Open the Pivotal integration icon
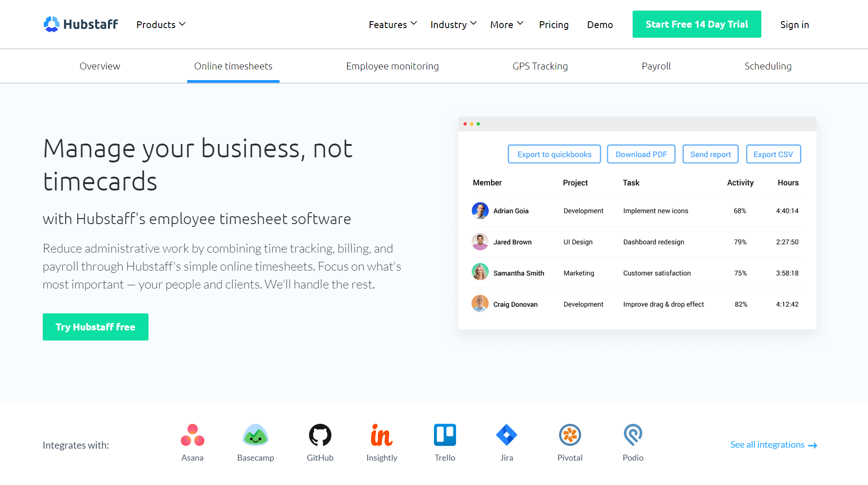The height and width of the screenshot is (485, 868). tap(570, 435)
